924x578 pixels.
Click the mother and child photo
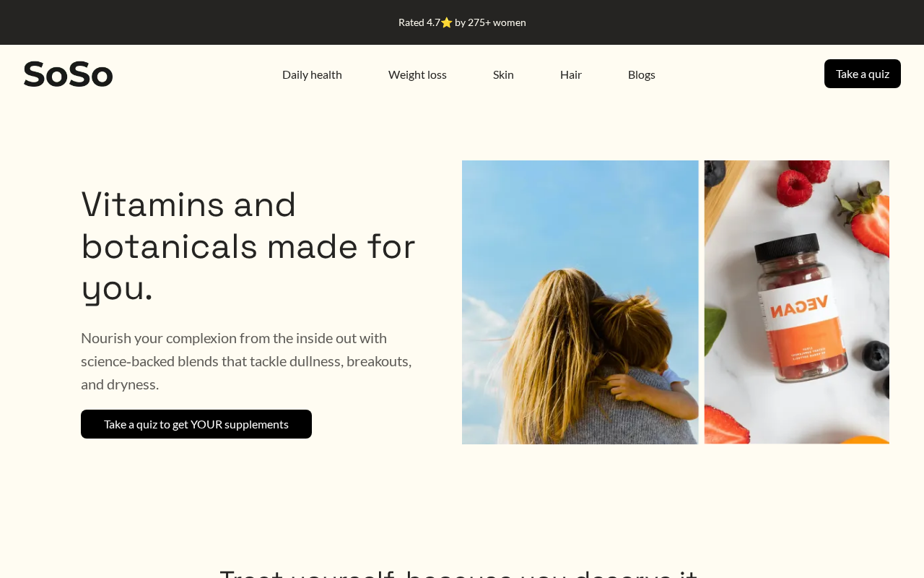pos(580,302)
